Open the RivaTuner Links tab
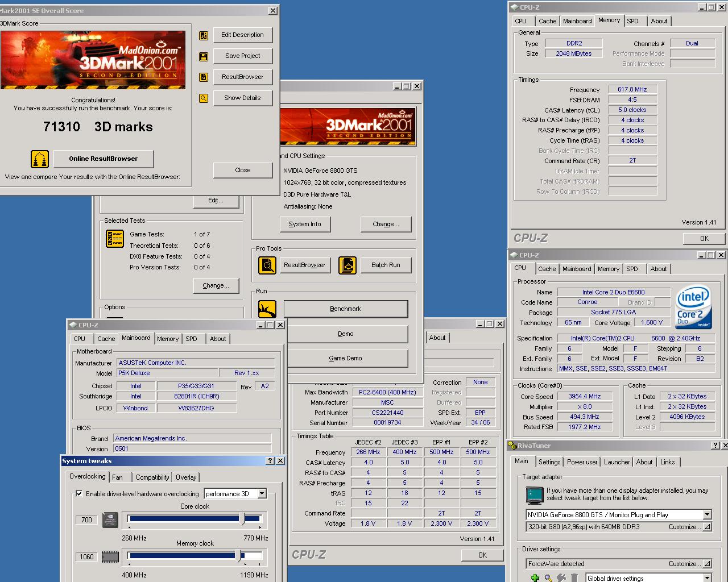 point(668,462)
